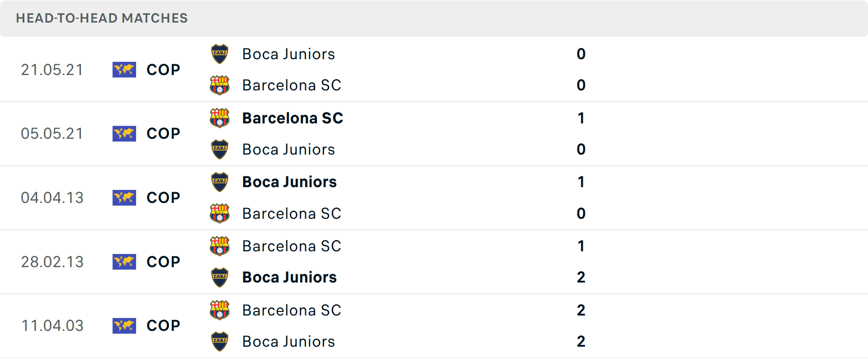868x358 pixels.
Task: Click the Boca Juniors crest in the 11.04.03 match
Action: point(220,342)
